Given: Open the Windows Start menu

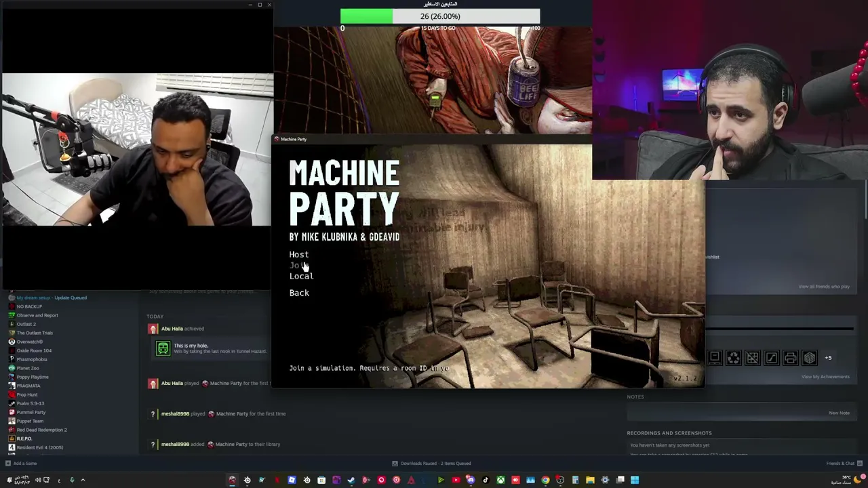Looking at the screenshot, I should coord(635,480).
